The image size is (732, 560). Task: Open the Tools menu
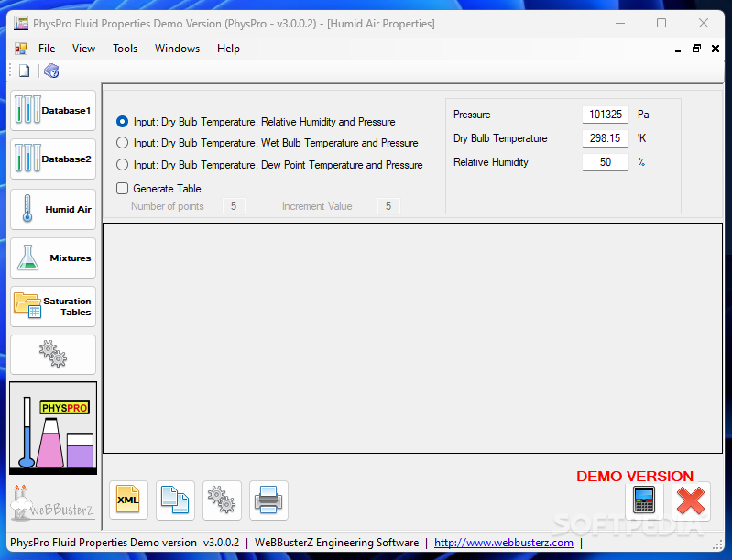pos(126,49)
